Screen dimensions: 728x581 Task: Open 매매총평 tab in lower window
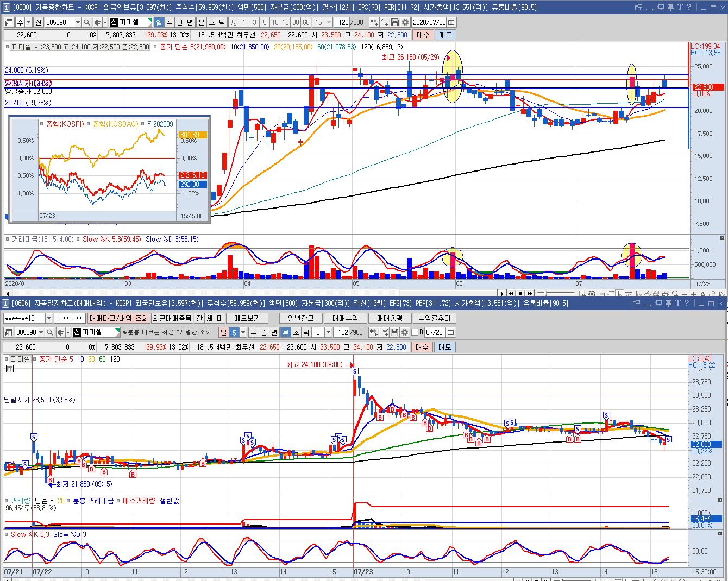390,318
